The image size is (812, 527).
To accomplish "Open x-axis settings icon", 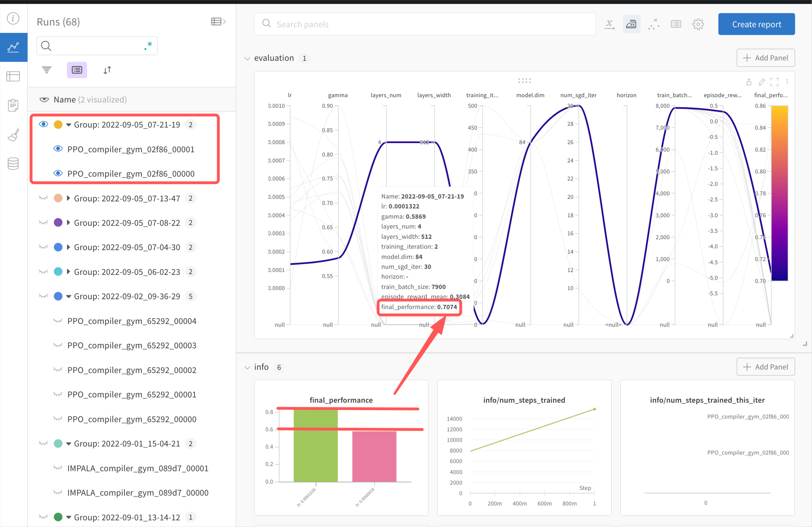I will click(609, 24).
